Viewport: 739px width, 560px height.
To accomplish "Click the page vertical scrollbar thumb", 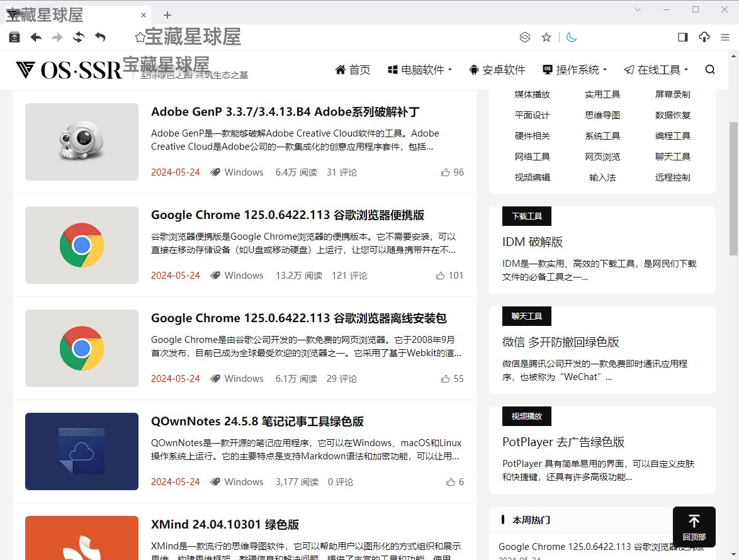I will [733, 188].
